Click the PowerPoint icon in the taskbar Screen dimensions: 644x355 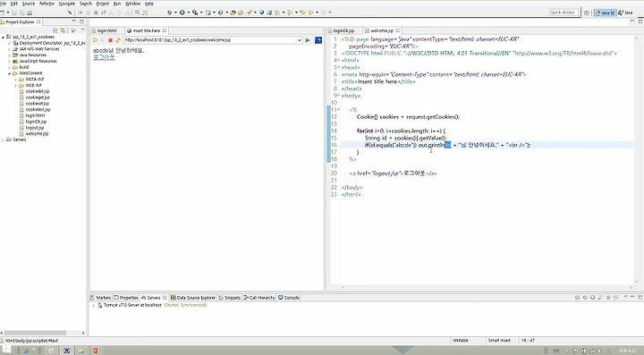[x=96, y=351]
